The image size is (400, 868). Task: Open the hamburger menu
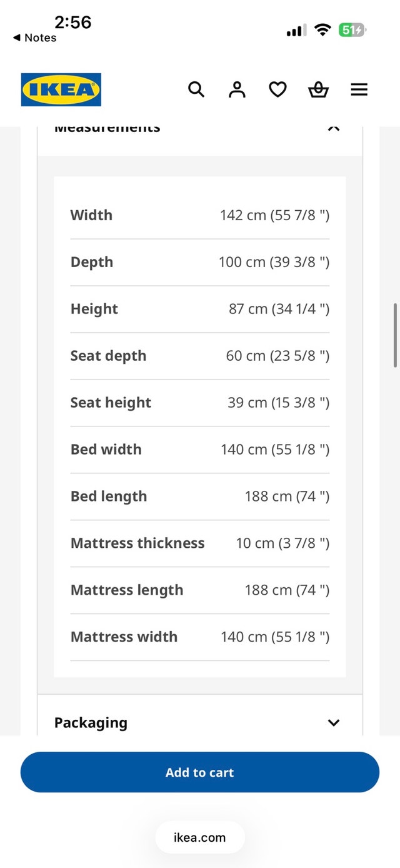coord(359,90)
